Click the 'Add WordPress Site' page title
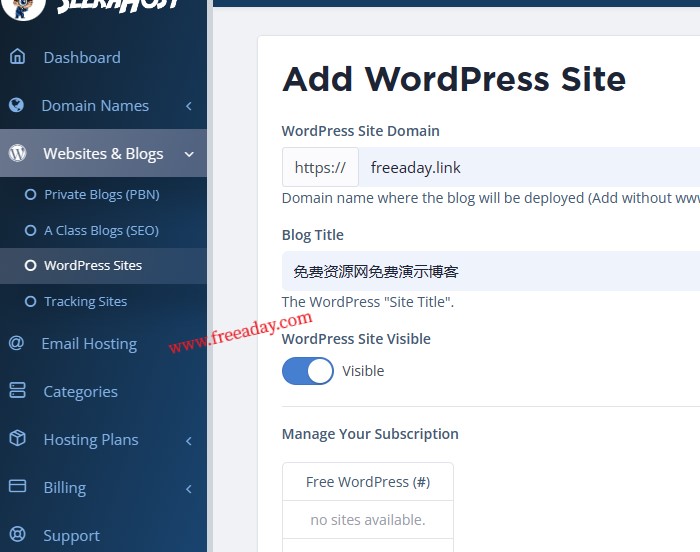Image resolution: width=700 pixels, height=552 pixels. point(454,79)
